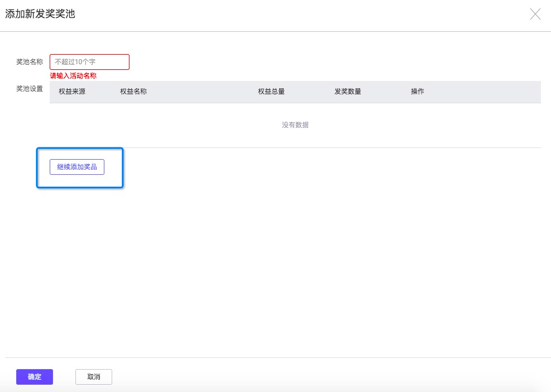Click the 添加新发奖奖池 dialog title

[x=40, y=14]
